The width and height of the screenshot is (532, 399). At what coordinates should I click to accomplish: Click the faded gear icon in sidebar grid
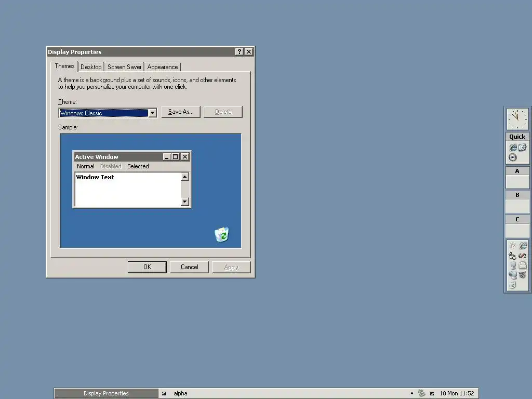pos(513,246)
